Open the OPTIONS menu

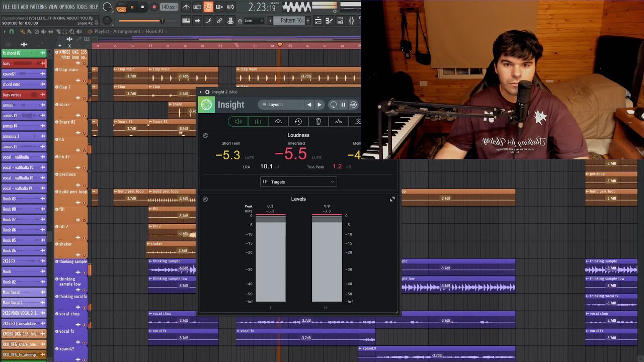[67, 7]
